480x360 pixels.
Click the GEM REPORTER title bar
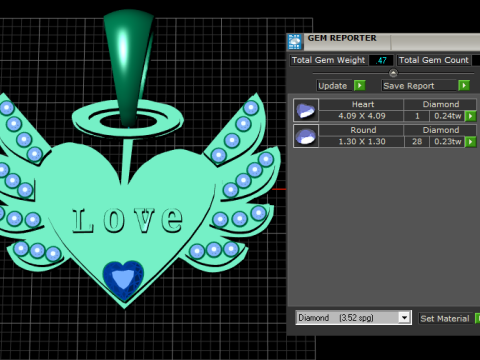(383, 41)
